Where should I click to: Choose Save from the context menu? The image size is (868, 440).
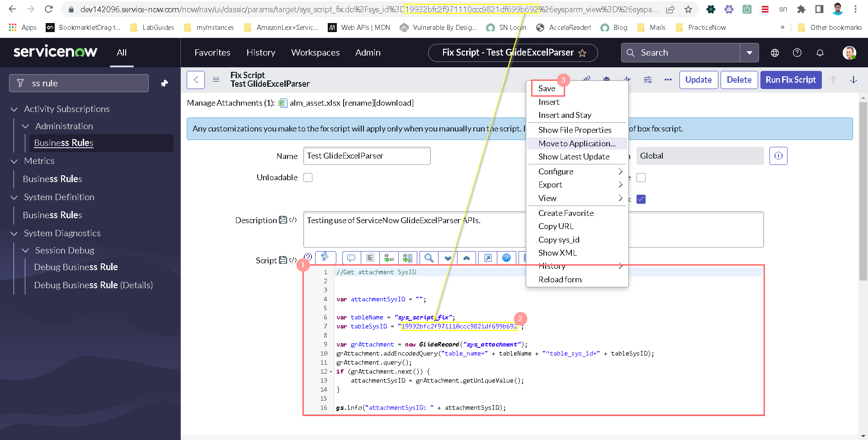pos(548,89)
